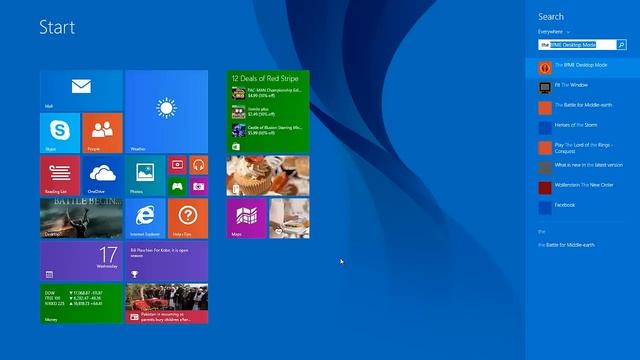Click PAC-MAN Championship Edition deal in Store tile
Image resolution: width=640 pixels, height=360 pixels.
click(x=267, y=93)
